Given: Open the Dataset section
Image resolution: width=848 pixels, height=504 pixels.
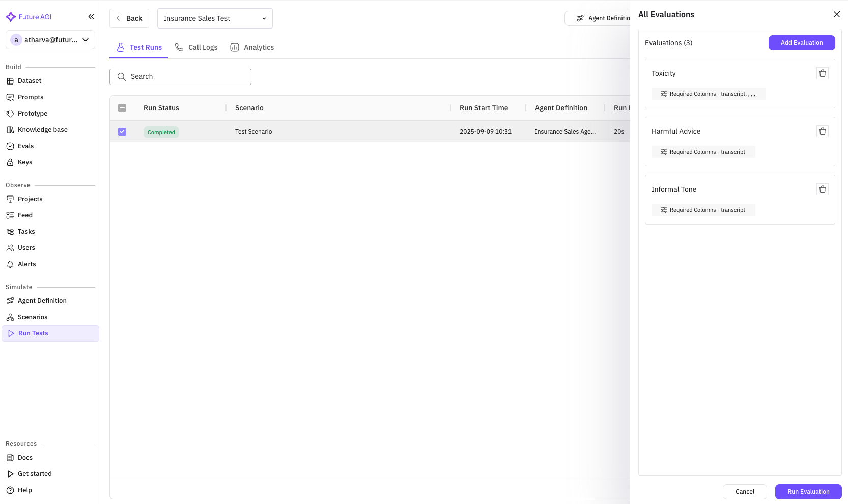Looking at the screenshot, I should (29, 80).
